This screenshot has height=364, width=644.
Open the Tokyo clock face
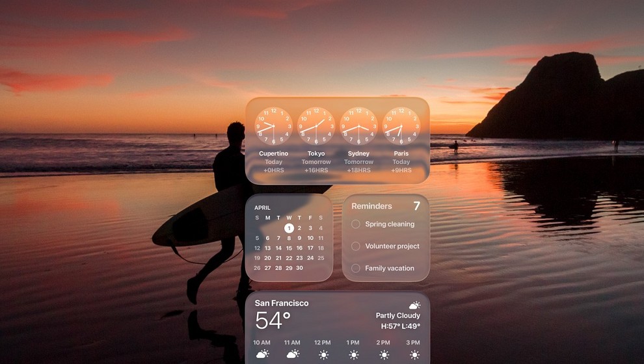click(x=316, y=126)
